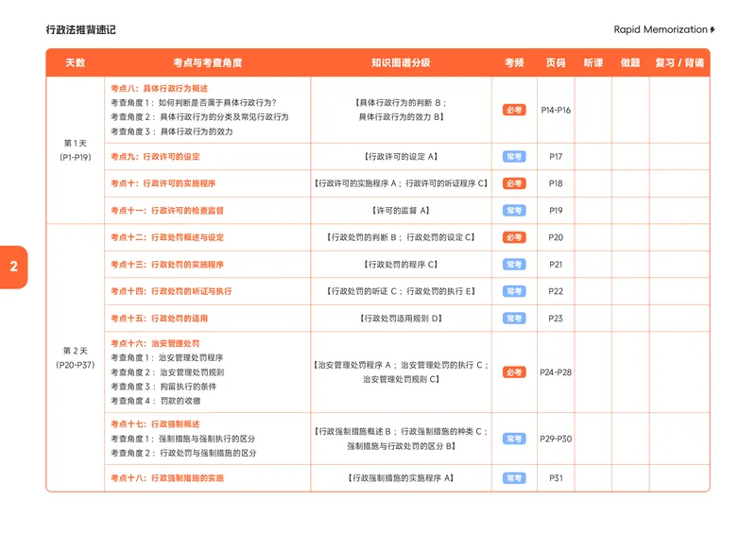756x535 pixels.
Task: Click 考查角度3:拘留执行的条件
Action: (x=163, y=387)
